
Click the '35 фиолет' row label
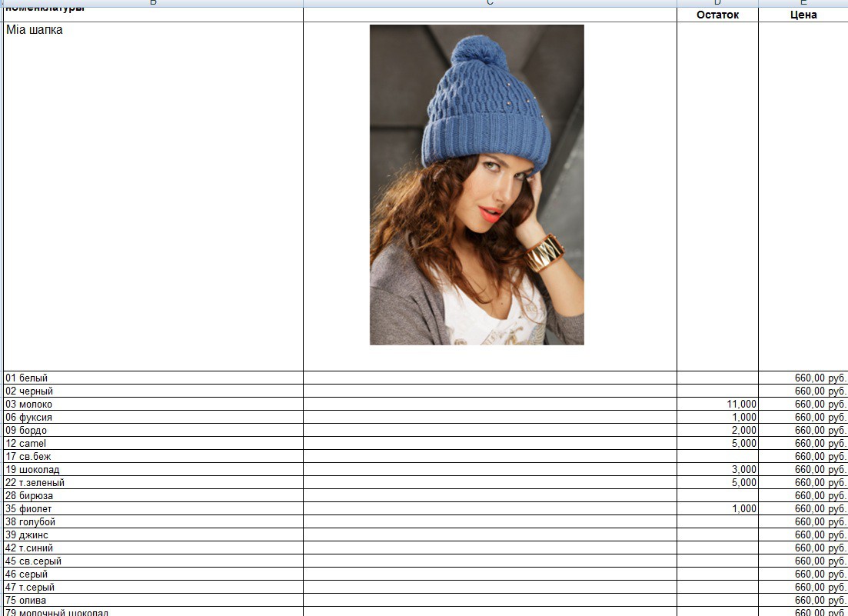28,509
